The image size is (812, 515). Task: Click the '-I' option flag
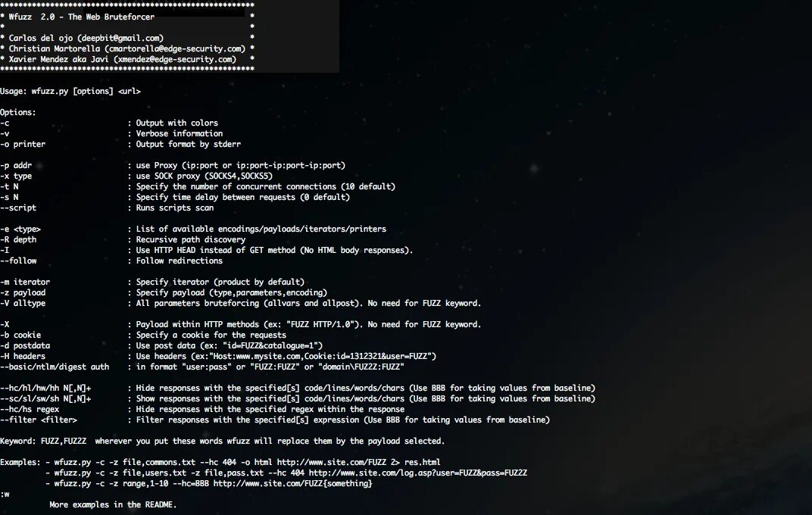[5, 250]
